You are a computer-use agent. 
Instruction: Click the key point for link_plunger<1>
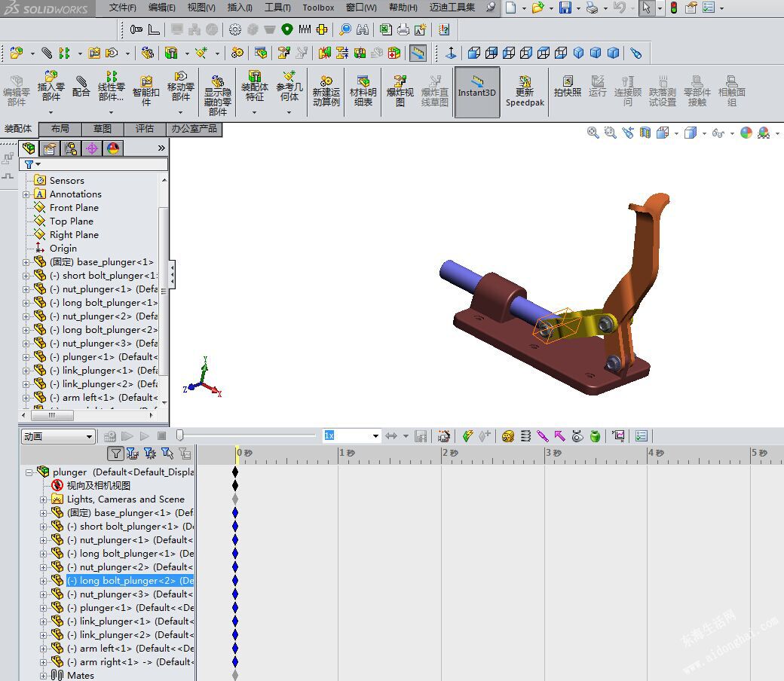tap(235, 621)
